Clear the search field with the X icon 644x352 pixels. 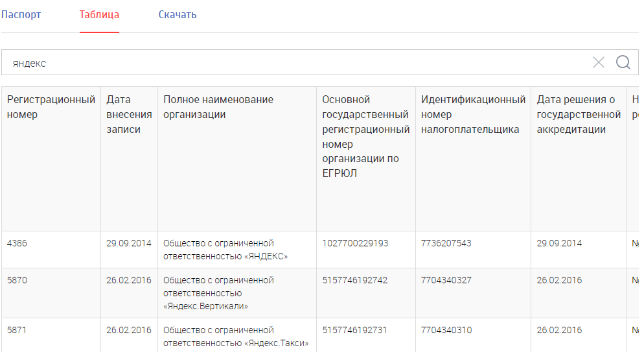599,62
